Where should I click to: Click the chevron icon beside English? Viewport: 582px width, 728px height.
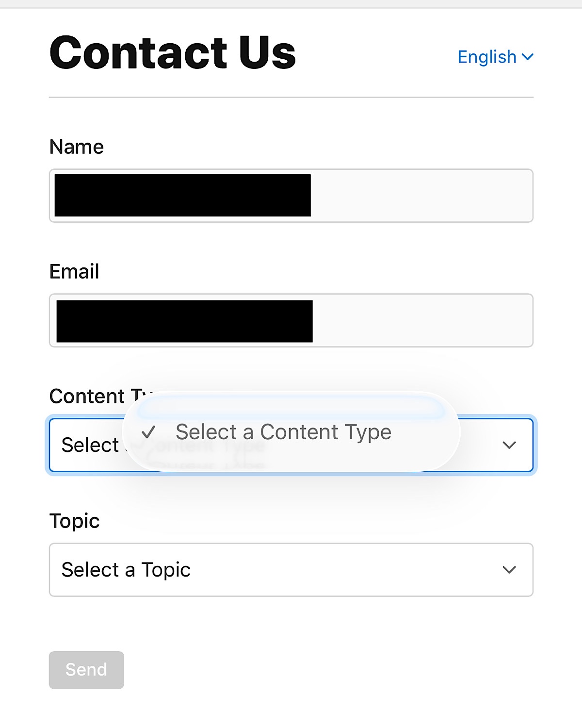coord(528,57)
